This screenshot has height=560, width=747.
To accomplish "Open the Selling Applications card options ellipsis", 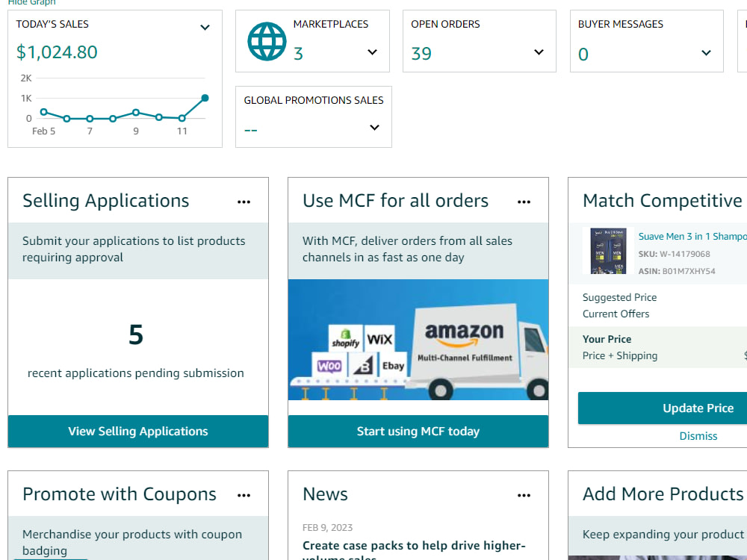I will tap(244, 200).
